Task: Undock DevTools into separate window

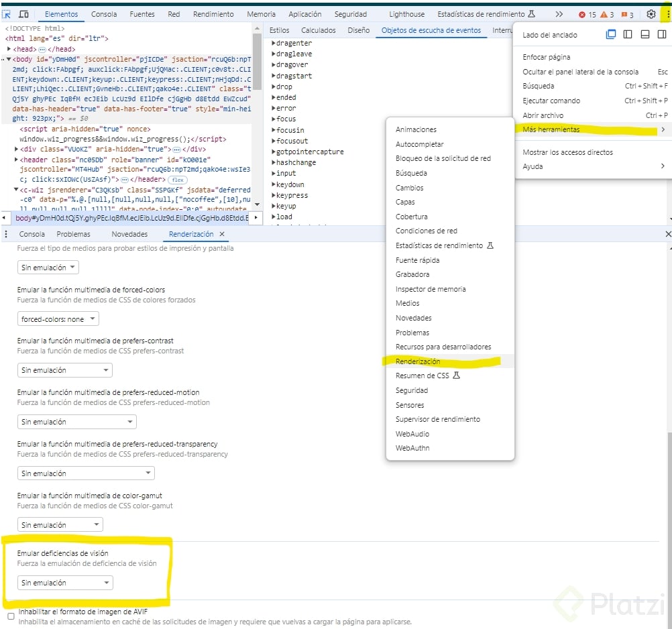Action: (x=611, y=34)
